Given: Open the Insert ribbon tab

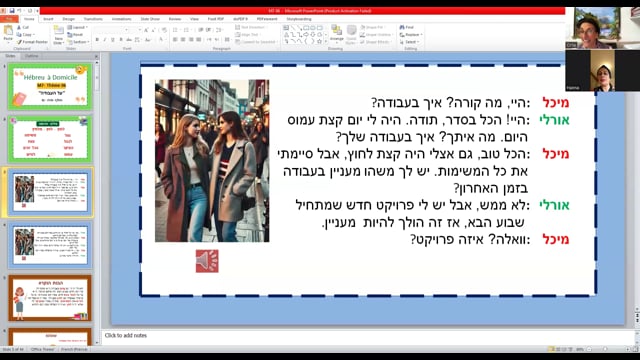Looking at the screenshot, I should 48,19.
